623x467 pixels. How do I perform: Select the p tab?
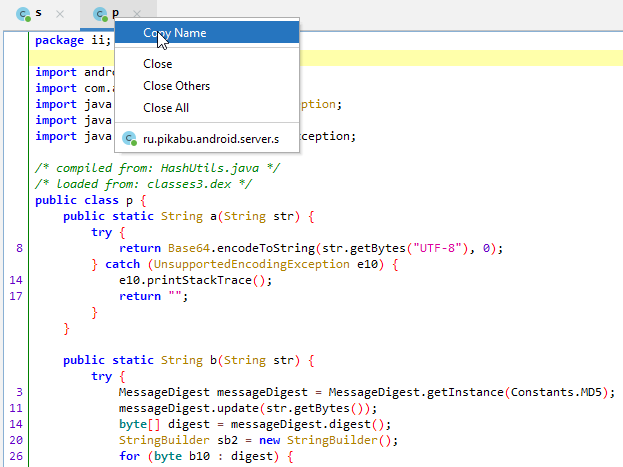pyautogui.click(x=115, y=14)
